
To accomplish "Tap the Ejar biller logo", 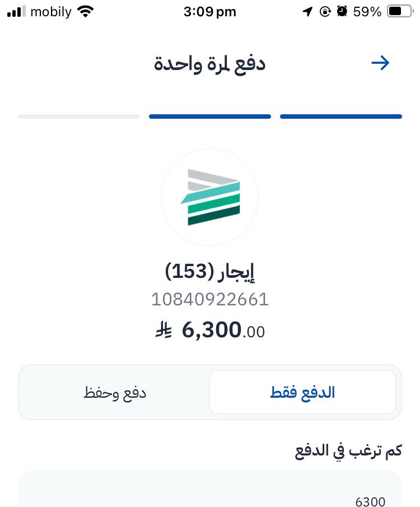I will pos(210,197).
